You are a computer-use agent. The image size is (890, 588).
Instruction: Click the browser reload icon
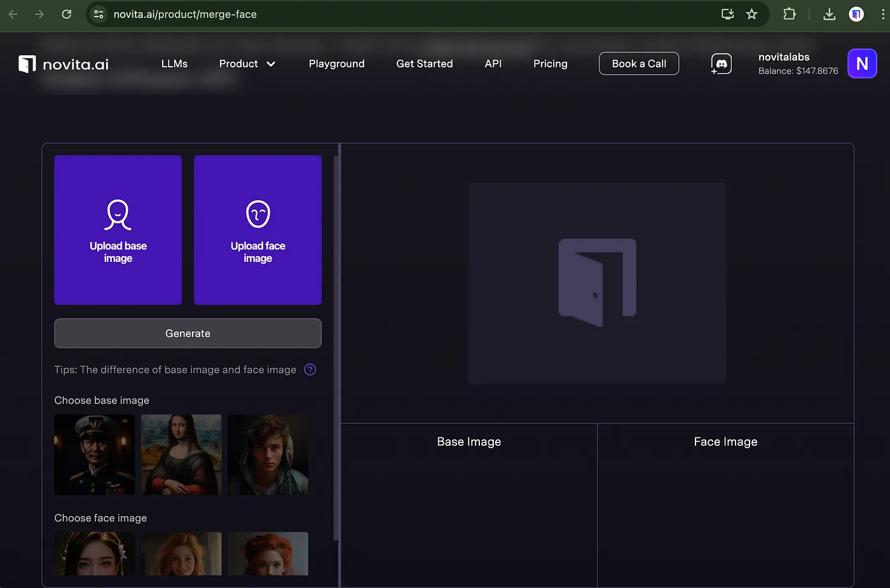[x=66, y=14]
